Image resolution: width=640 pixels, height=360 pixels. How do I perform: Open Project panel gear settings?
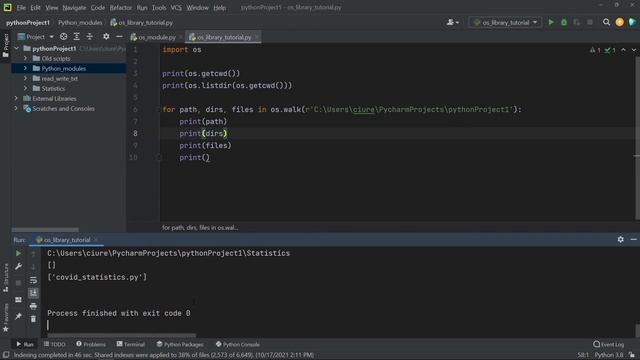coord(106,37)
